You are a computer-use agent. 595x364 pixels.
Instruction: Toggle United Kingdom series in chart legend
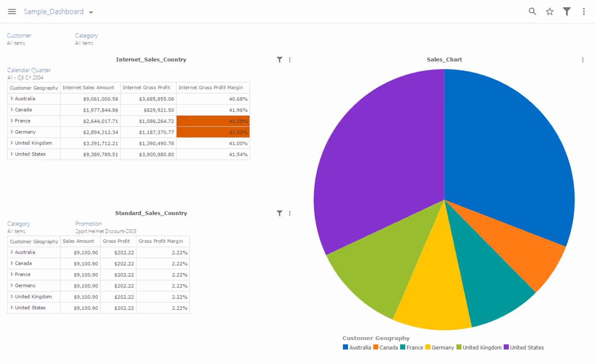click(x=479, y=348)
